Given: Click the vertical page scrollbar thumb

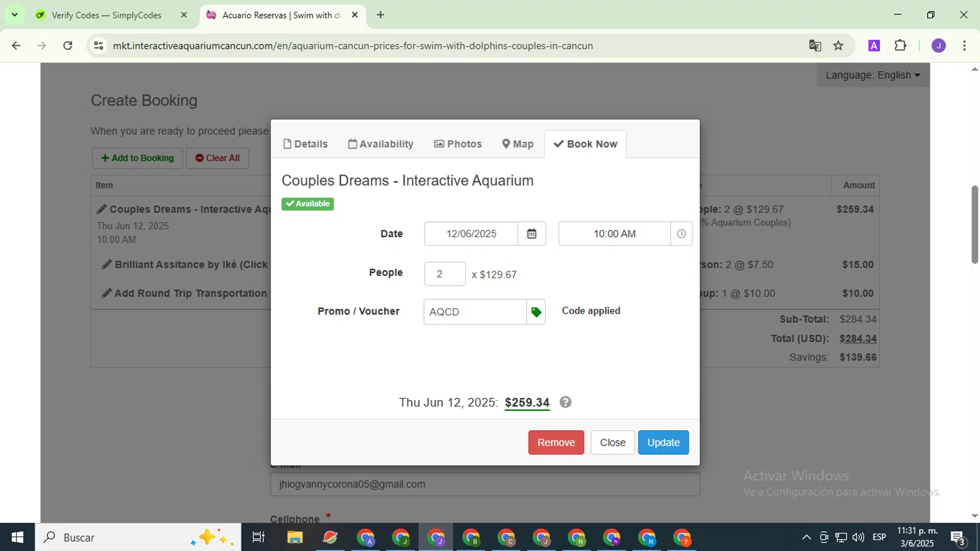Looking at the screenshot, I should (974, 225).
